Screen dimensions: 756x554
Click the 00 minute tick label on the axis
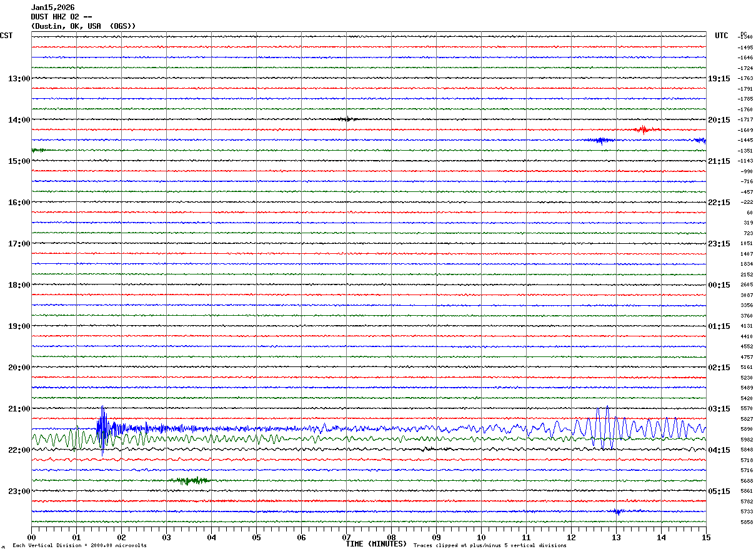tap(31, 537)
